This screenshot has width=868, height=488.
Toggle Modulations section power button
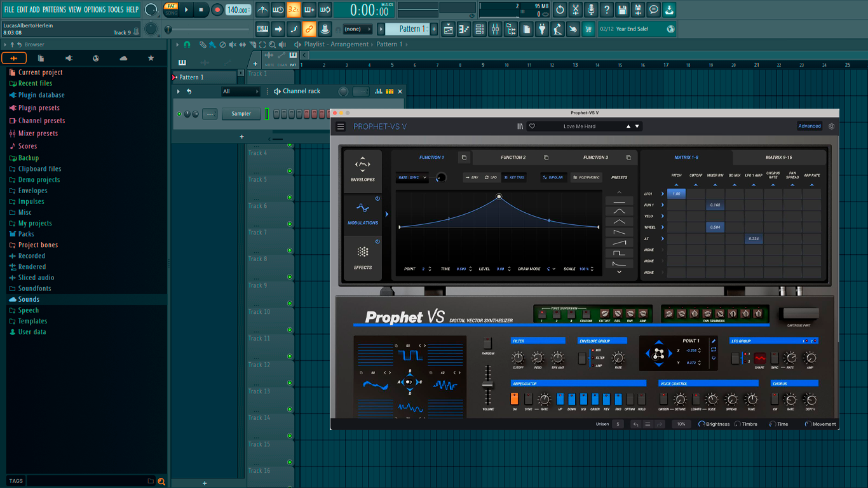[377, 199]
